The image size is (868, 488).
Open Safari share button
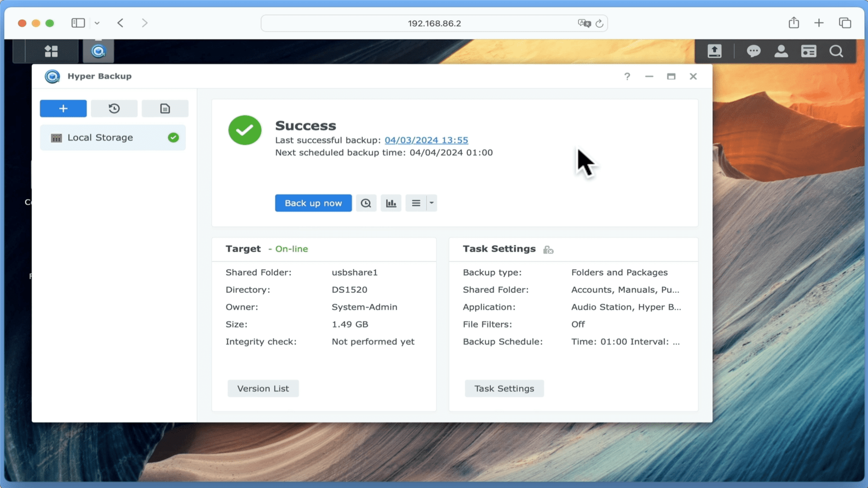click(794, 23)
